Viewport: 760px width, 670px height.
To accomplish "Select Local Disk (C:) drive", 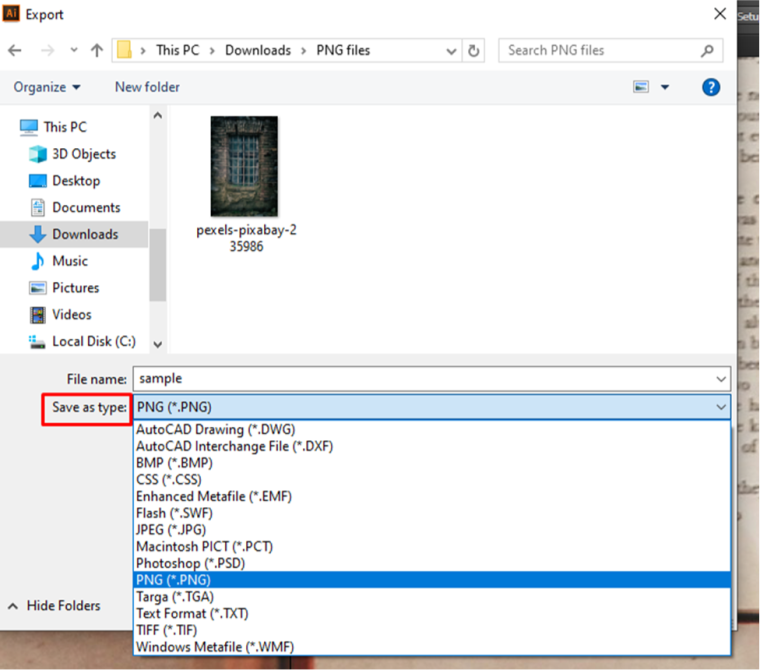I will click(93, 341).
